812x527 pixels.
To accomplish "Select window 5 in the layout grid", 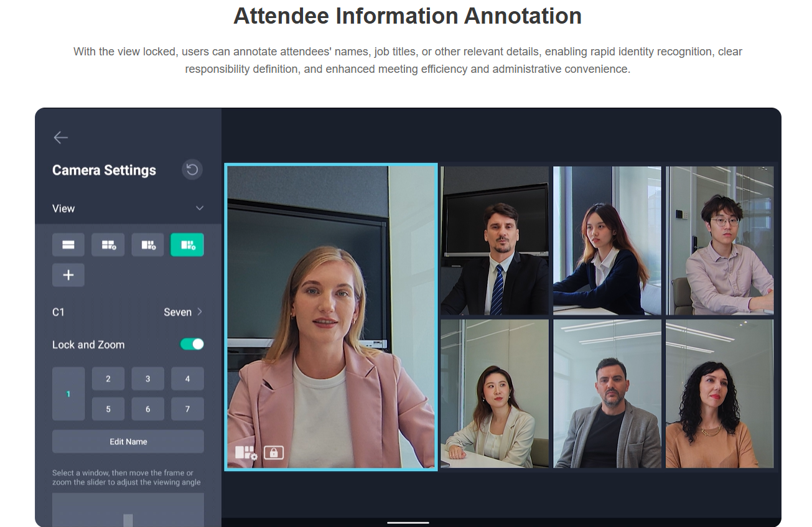I will [x=108, y=409].
